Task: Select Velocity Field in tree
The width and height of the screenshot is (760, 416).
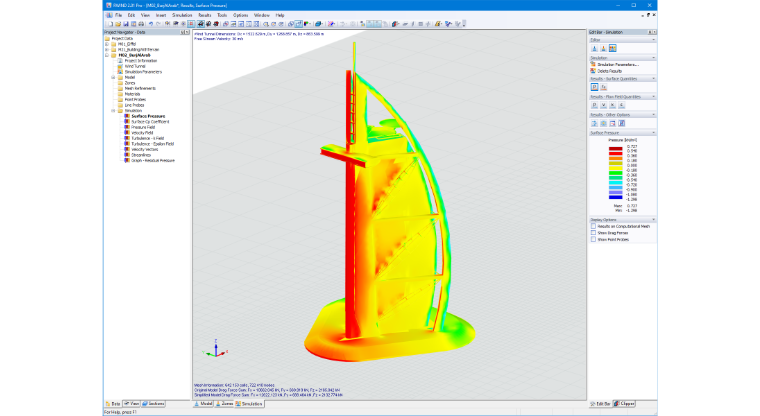Action: point(142,132)
